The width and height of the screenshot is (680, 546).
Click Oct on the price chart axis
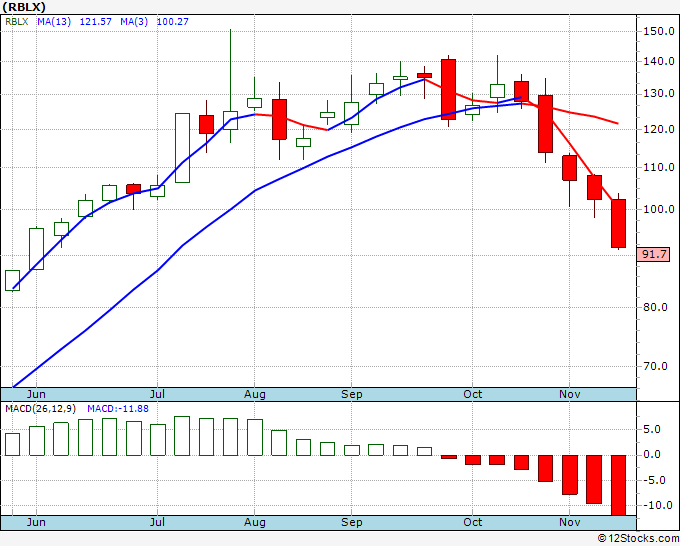[x=472, y=394]
